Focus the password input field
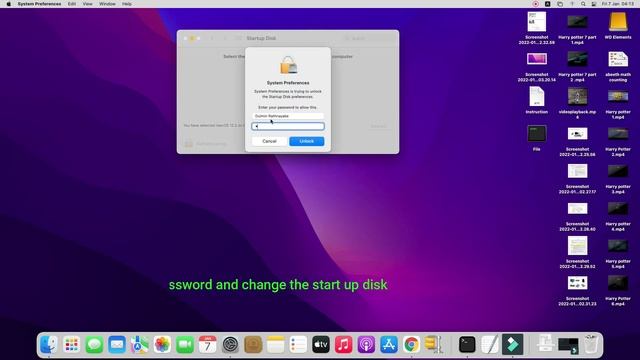Viewport: 640px width, 360px height. tap(288, 127)
